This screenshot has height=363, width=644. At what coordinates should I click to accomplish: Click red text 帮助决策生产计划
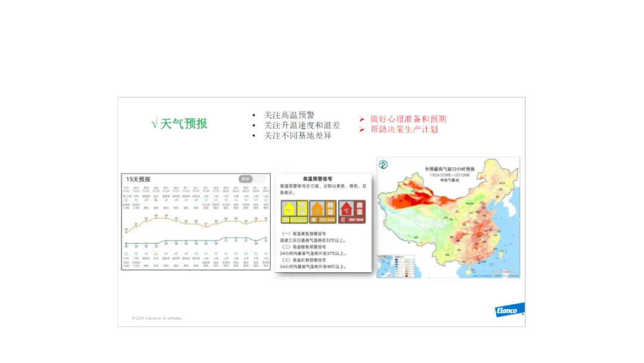pyautogui.click(x=404, y=129)
